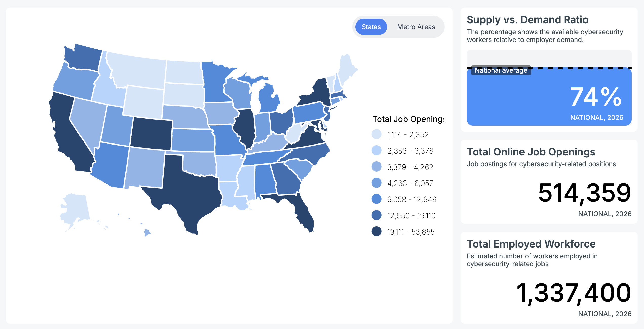The height and width of the screenshot is (329, 644).
Task: Select the States view toggle
Action: point(371,27)
